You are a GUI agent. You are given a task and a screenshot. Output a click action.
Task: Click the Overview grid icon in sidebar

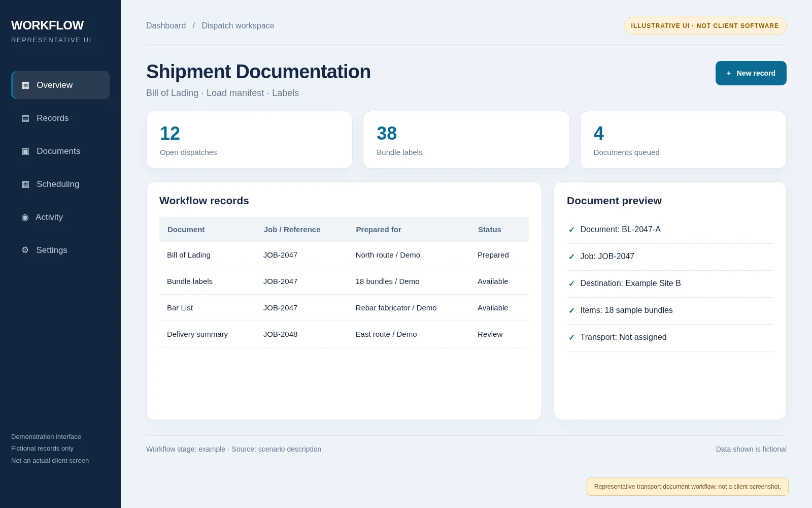25,85
